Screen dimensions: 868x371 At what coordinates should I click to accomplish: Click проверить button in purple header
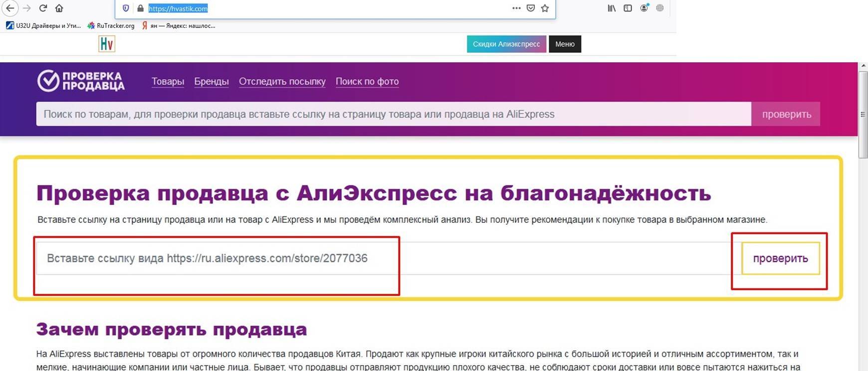tap(786, 114)
